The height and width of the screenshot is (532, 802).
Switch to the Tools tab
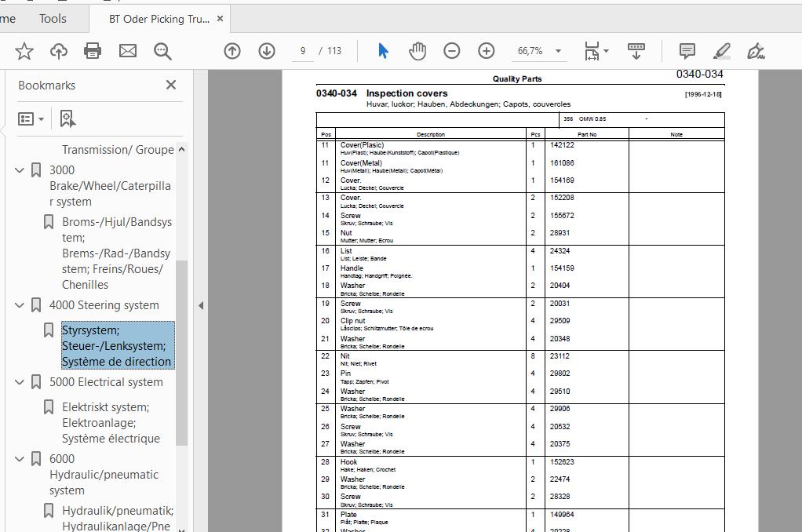53,18
